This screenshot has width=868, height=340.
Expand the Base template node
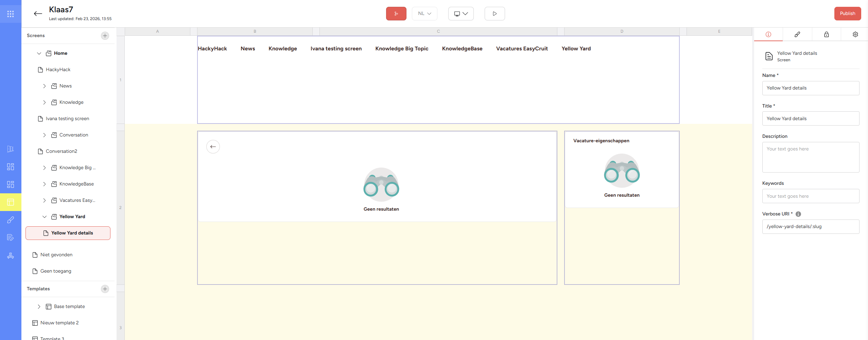tap(39, 307)
